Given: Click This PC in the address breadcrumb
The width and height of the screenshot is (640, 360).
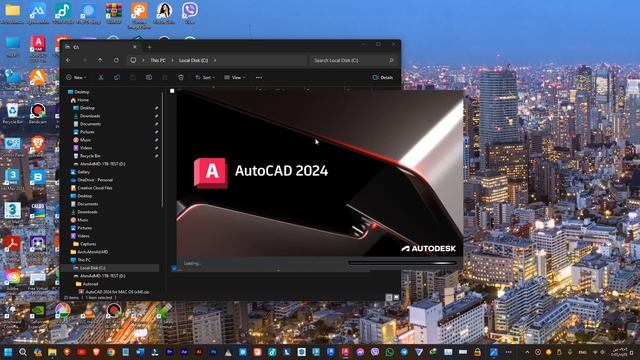Looking at the screenshot, I should pos(158,60).
